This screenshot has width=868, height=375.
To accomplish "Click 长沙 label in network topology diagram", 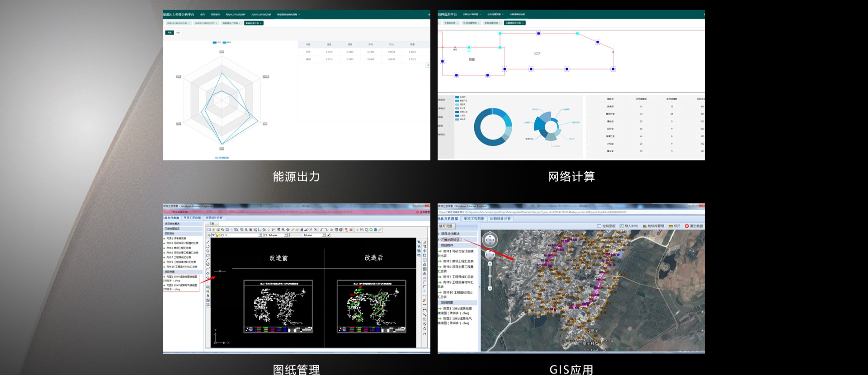I will 537,53.
